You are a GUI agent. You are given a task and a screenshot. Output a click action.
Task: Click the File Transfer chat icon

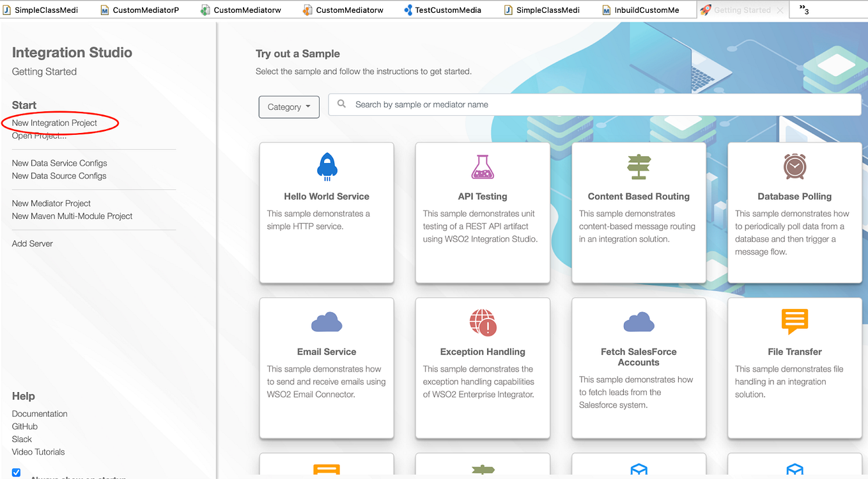coord(794,322)
